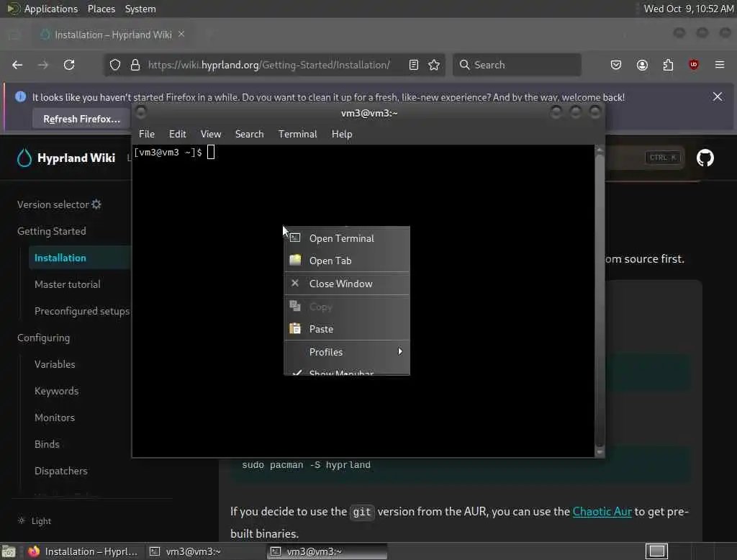
Task: Open the uBlock Origin extension icon
Action: pyautogui.click(x=694, y=65)
